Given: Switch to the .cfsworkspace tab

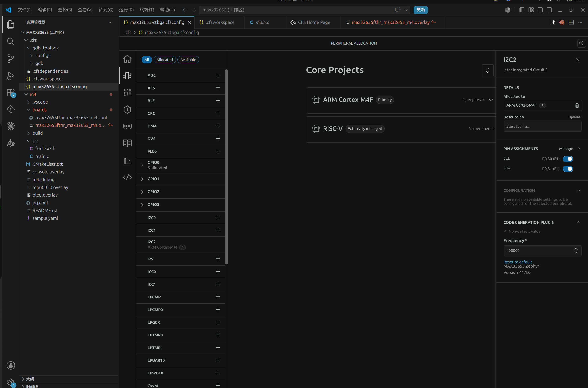Looking at the screenshot, I should [219, 22].
